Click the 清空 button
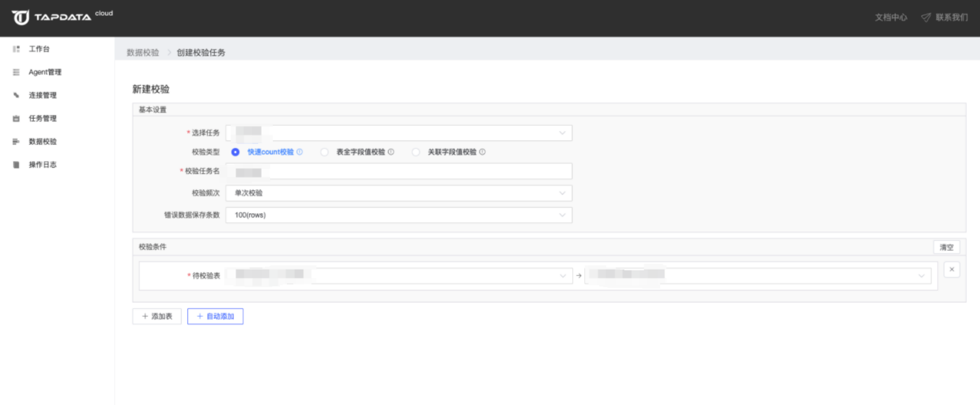 tap(947, 247)
